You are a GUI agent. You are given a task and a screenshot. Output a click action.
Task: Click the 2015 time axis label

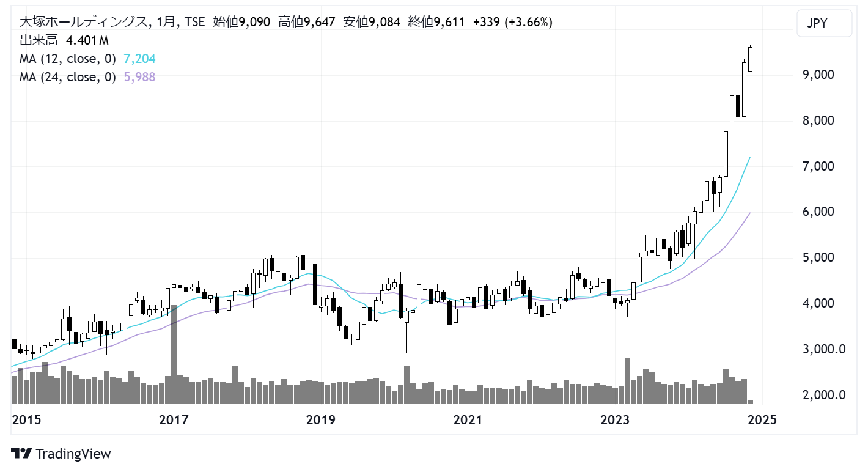tap(26, 421)
